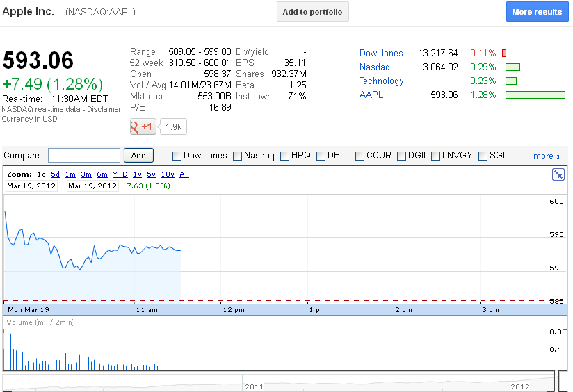Focus the Compare symbol input field
This screenshot has height=392, width=573.
(x=84, y=155)
